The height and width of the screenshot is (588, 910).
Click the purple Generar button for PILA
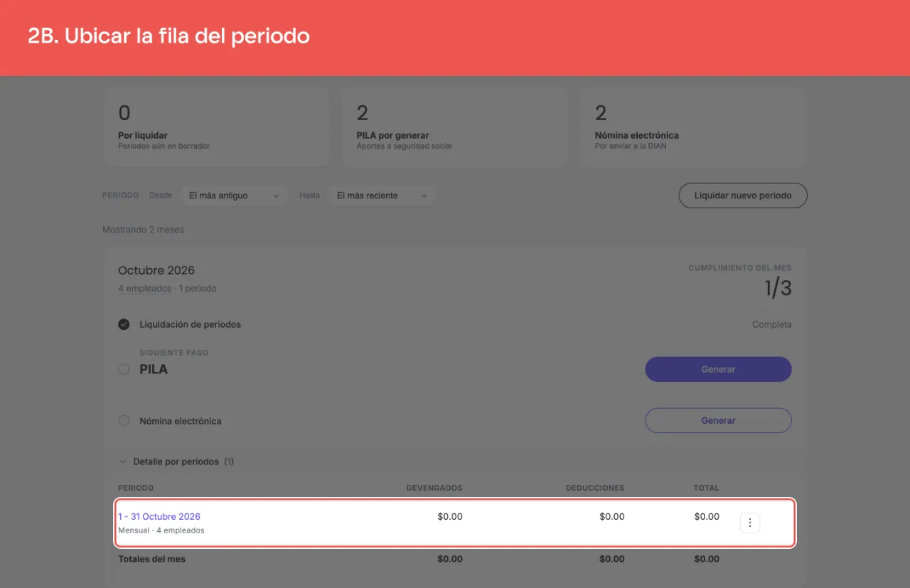point(718,369)
